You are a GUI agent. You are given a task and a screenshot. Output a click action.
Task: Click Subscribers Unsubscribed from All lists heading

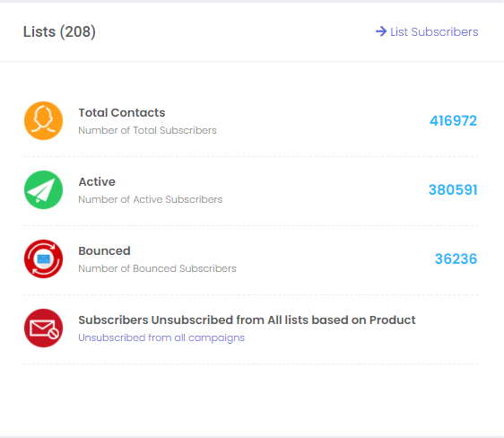tap(247, 320)
